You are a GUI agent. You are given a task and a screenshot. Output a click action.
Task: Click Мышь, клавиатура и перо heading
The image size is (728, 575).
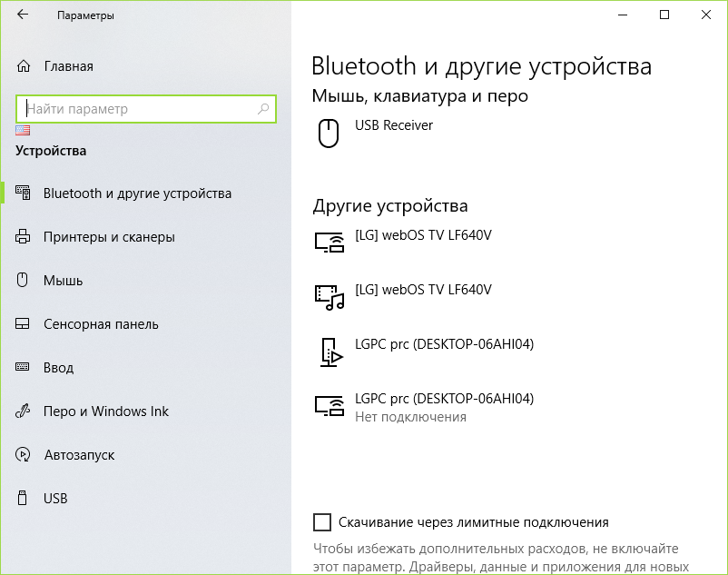(419, 96)
